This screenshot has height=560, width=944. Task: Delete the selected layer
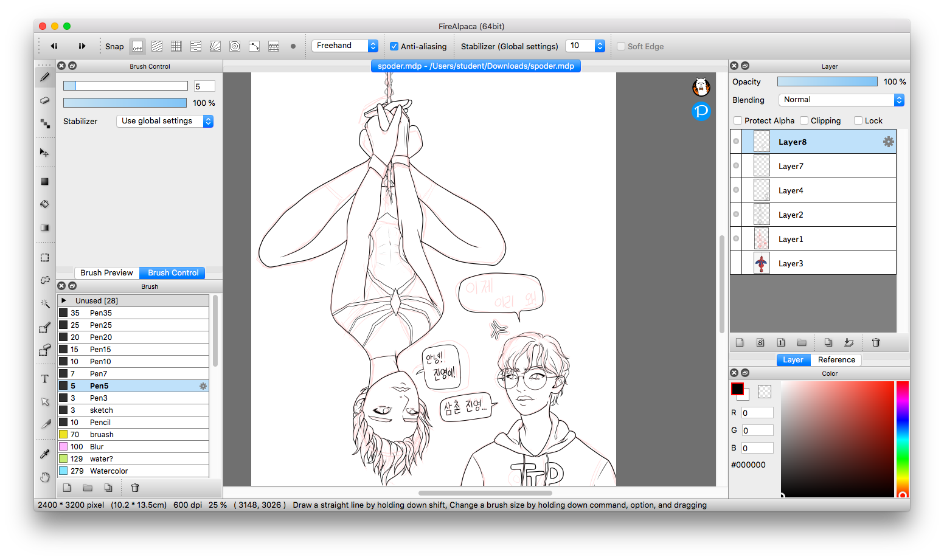[876, 342]
